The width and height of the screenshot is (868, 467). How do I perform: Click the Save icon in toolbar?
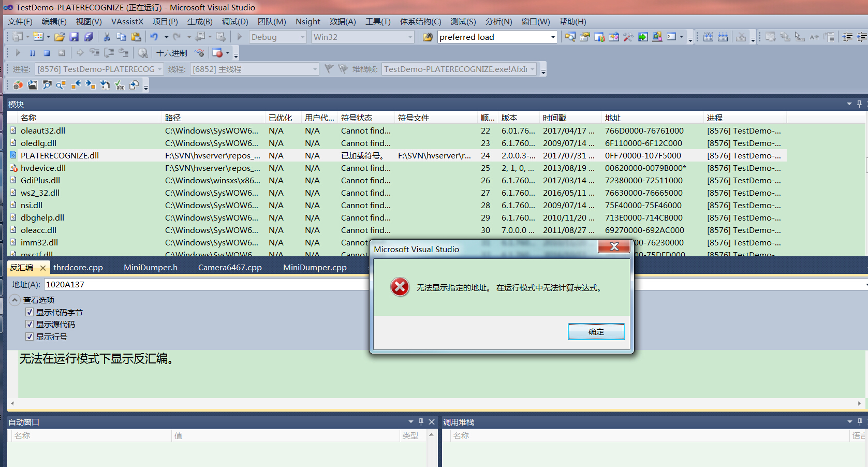pos(74,37)
